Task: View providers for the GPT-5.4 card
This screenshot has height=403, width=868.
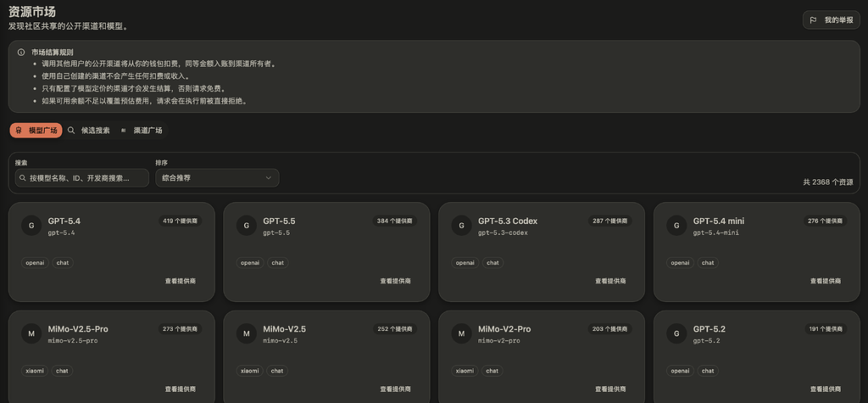Action: (x=181, y=281)
